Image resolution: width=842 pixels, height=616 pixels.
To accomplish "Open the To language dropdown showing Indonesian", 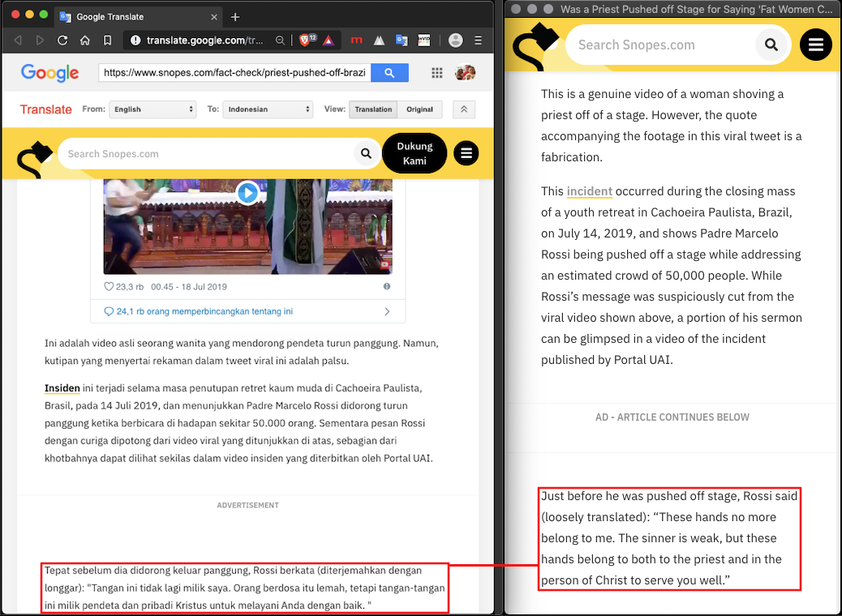I will click(269, 109).
